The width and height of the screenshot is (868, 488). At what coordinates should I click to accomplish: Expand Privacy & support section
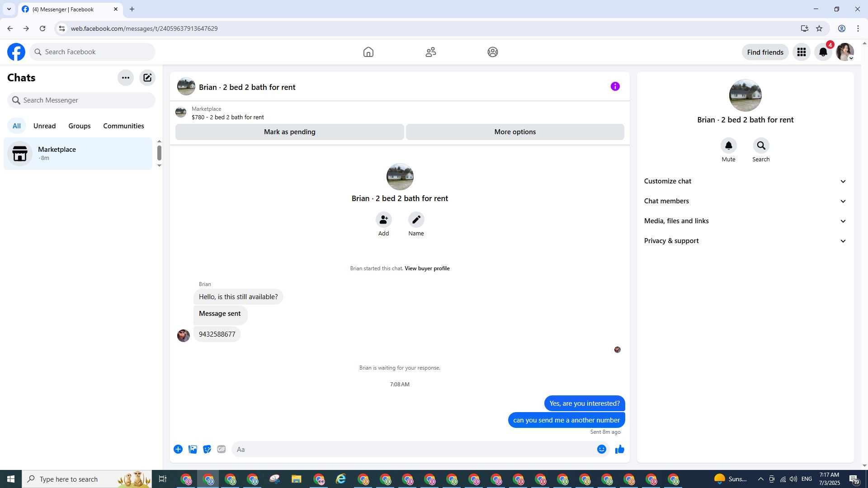[745, 241]
